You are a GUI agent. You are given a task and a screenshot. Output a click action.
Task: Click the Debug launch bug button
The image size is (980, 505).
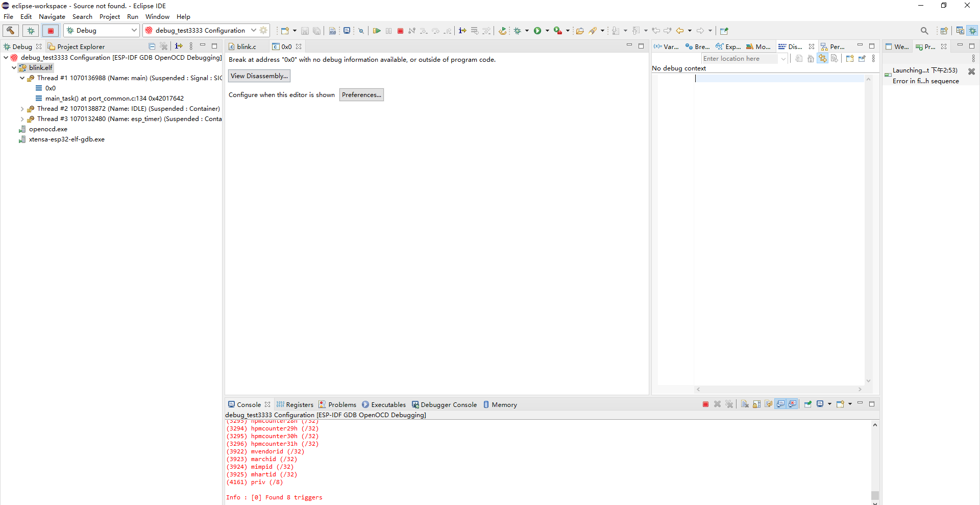(31, 31)
